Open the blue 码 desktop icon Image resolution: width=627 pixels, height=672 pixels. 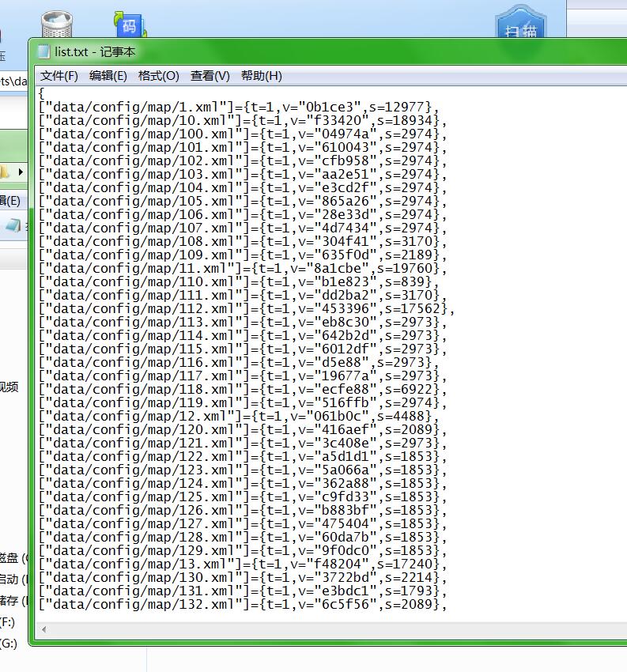[x=127, y=24]
